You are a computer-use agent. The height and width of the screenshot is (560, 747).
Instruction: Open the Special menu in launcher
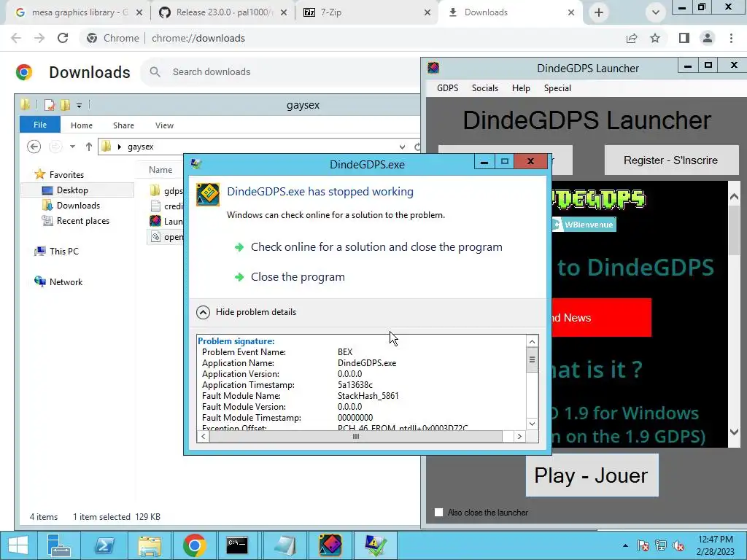point(557,88)
